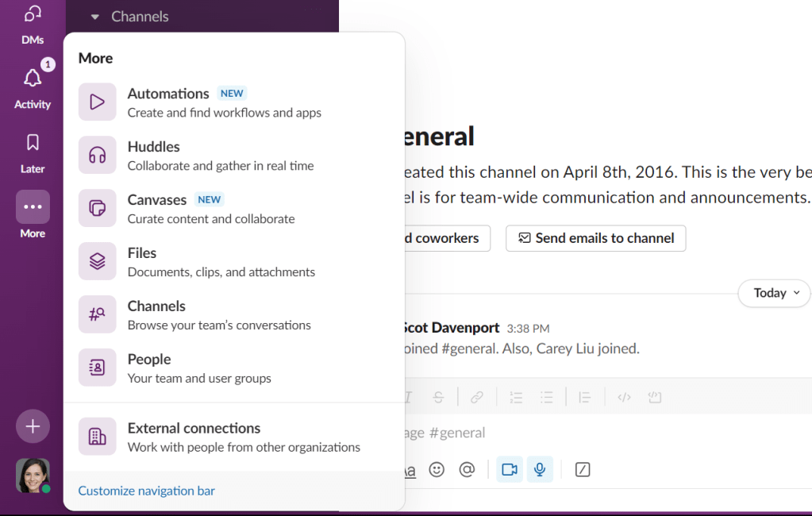This screenshot has height=516, width=812.
Task: Click the coworkers button
Action: click(447, 238)
